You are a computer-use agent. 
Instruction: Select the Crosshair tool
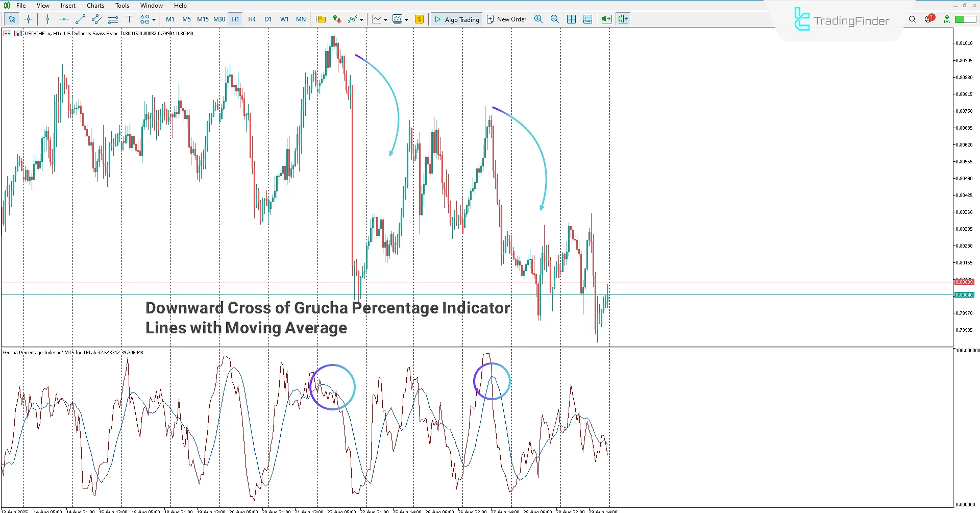[28, 19]
